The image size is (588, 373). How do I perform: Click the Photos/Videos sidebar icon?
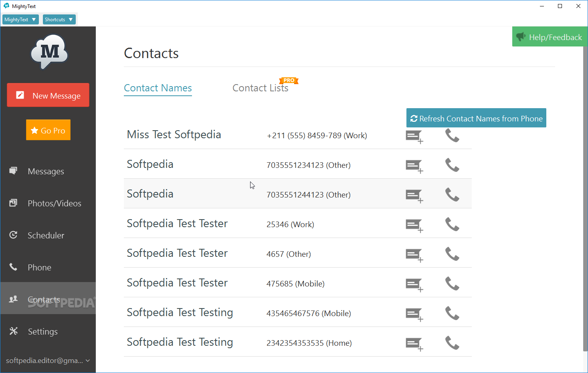(x=13, y=203)
